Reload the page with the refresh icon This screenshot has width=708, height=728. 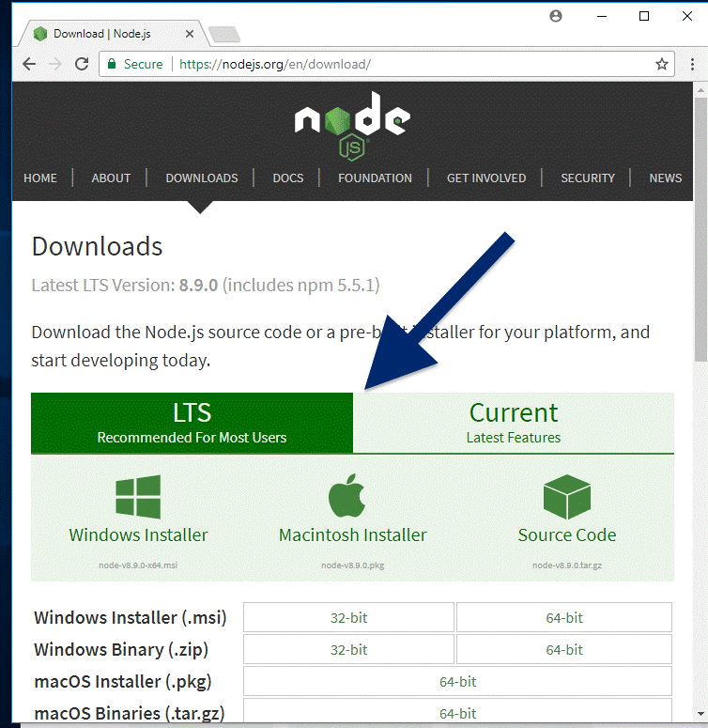pos(82,64)
